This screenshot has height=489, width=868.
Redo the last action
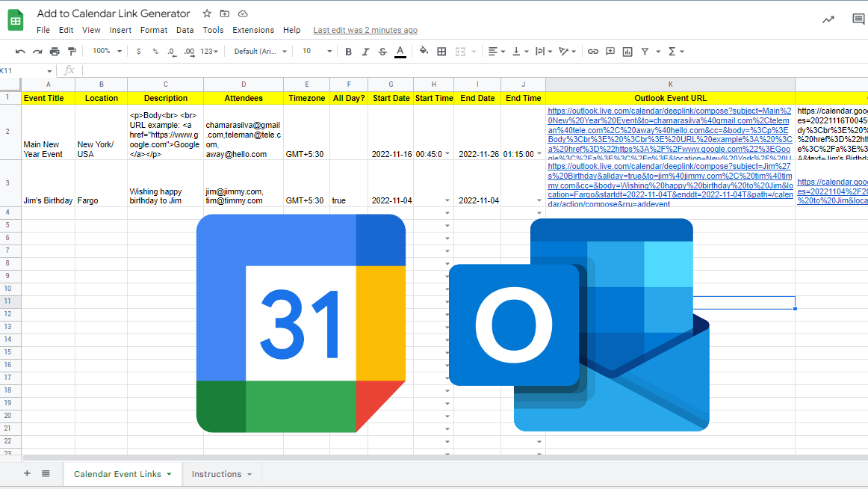[37, 52]
